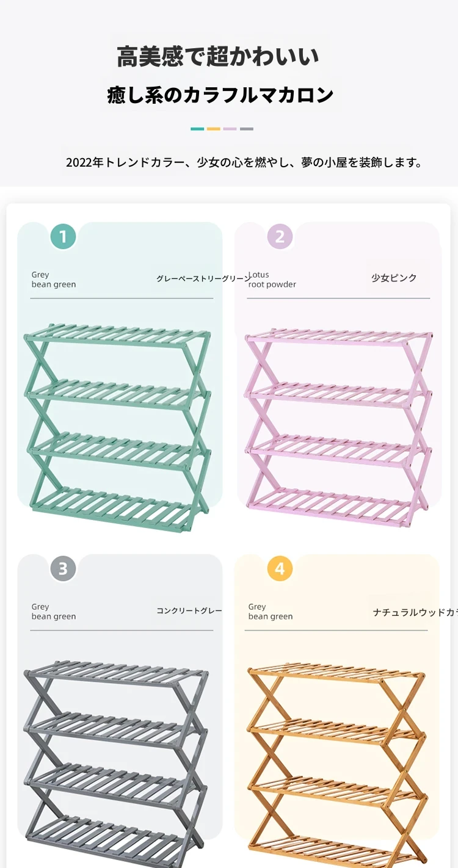Click the yellow color dash
This screenshot has width=458, height=868.
(214, 129)
